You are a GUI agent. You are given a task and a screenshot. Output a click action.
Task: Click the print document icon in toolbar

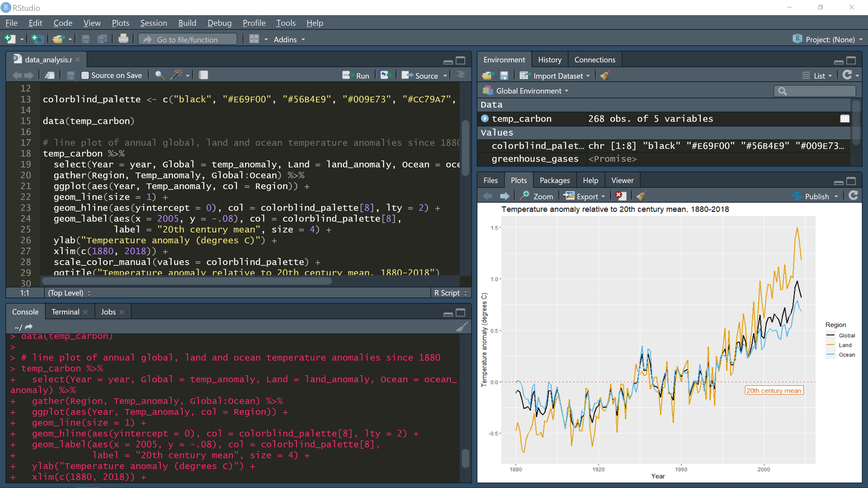[123, 39]
